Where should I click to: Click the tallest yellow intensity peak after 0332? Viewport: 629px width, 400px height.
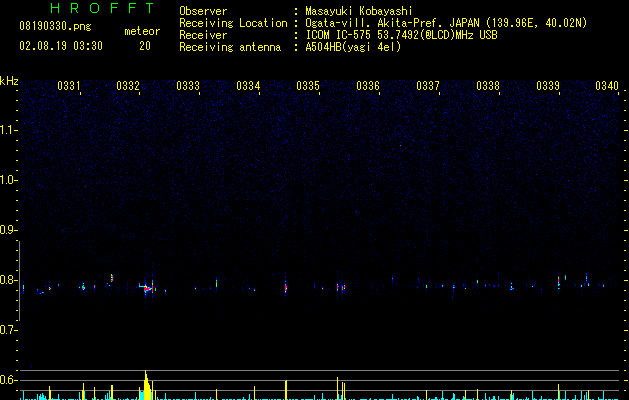point(147,385)
